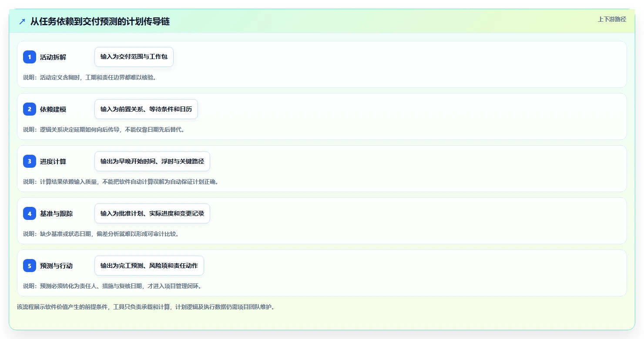Click the 上下游路径 label in the header
The image size is (644, 339).
[x=612, y=19]
